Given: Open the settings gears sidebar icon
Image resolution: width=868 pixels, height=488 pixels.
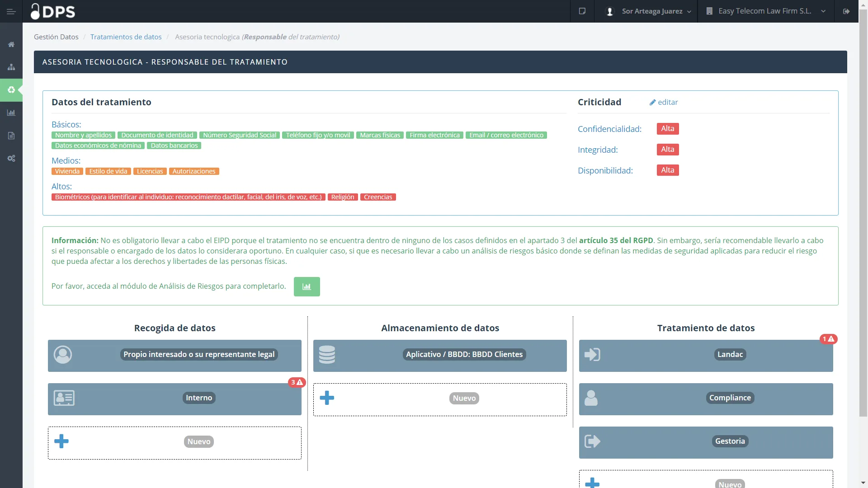Looking at the screenshot, I should (11, 158).
